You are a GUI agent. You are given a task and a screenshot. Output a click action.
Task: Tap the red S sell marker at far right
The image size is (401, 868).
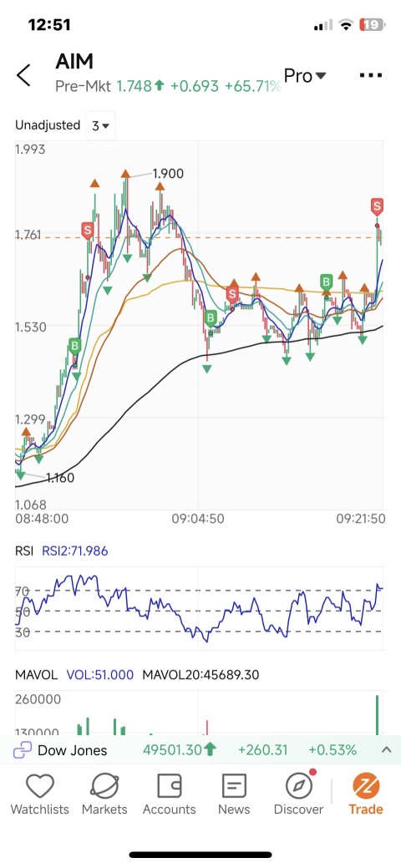377,207
